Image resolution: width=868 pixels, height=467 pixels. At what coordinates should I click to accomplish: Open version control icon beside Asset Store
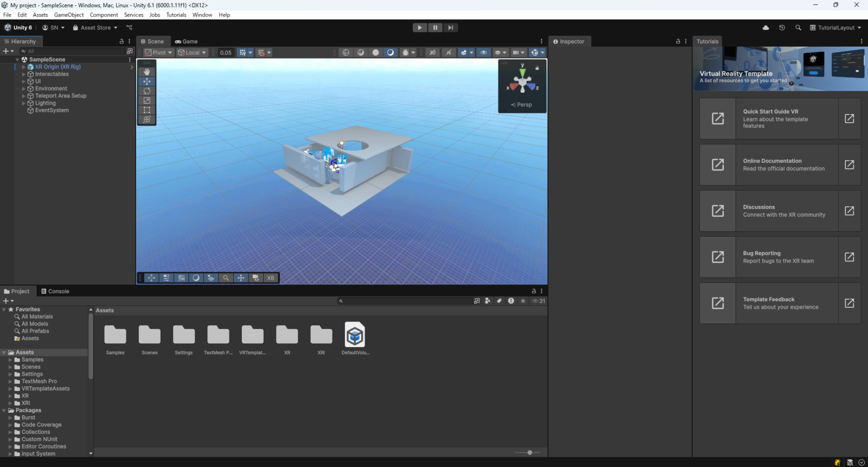click(x=129, y=28)
